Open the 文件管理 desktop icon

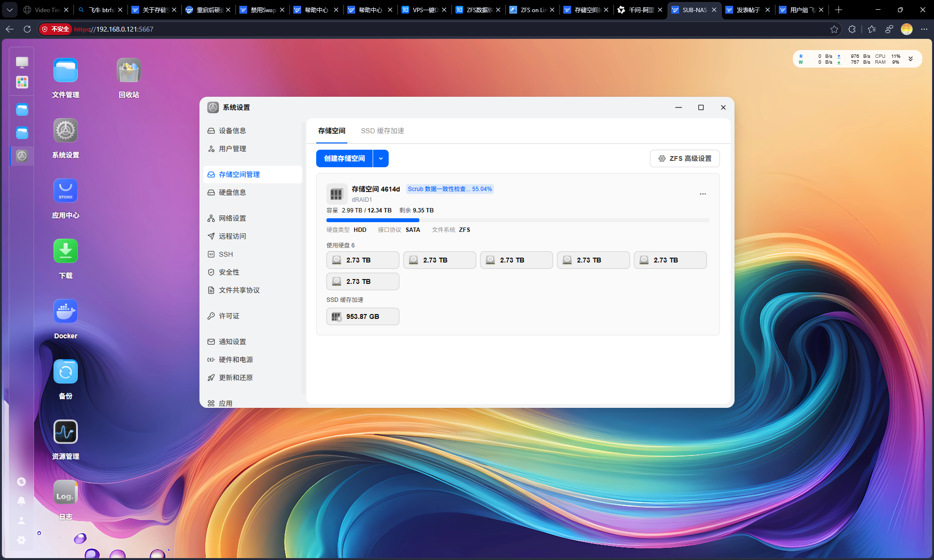click(66, 70)
